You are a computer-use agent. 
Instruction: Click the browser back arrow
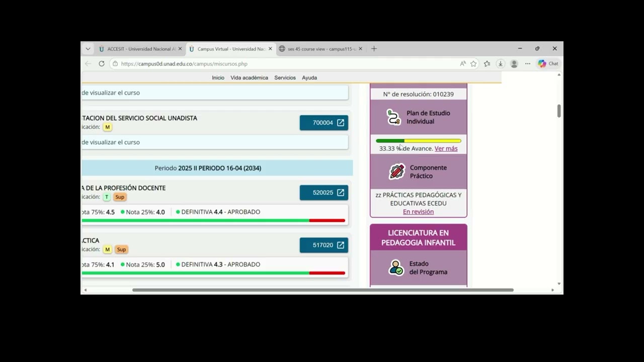coord(88,64)
